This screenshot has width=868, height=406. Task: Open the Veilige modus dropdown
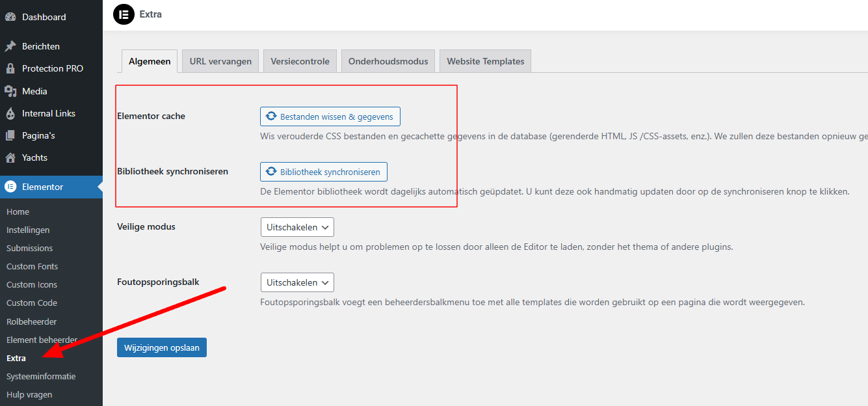click(x=297, y=227)
